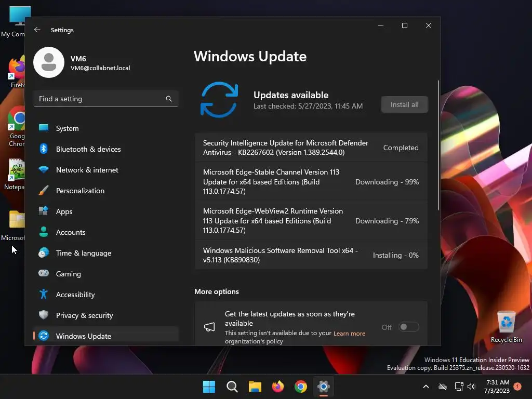Click the Windows Update sidebar icon
The width and height of the screenshot is (532, 399).
44,336
